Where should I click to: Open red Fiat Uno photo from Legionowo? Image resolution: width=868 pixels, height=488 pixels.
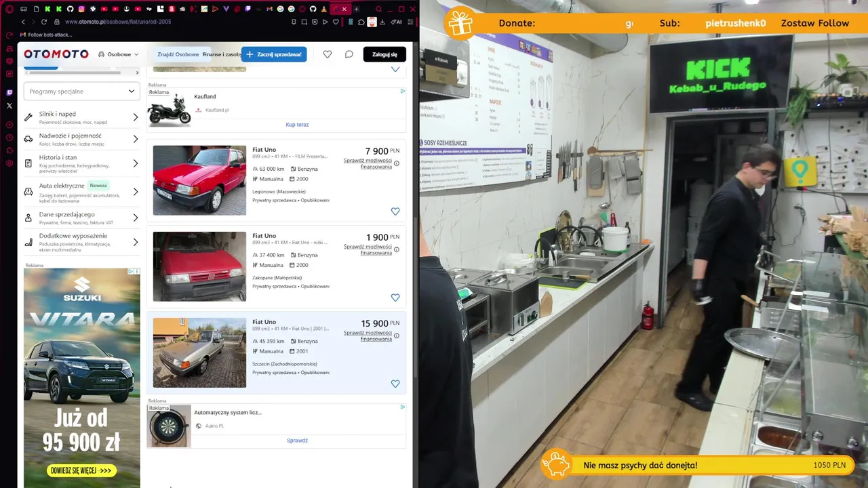tap(199, 180)
